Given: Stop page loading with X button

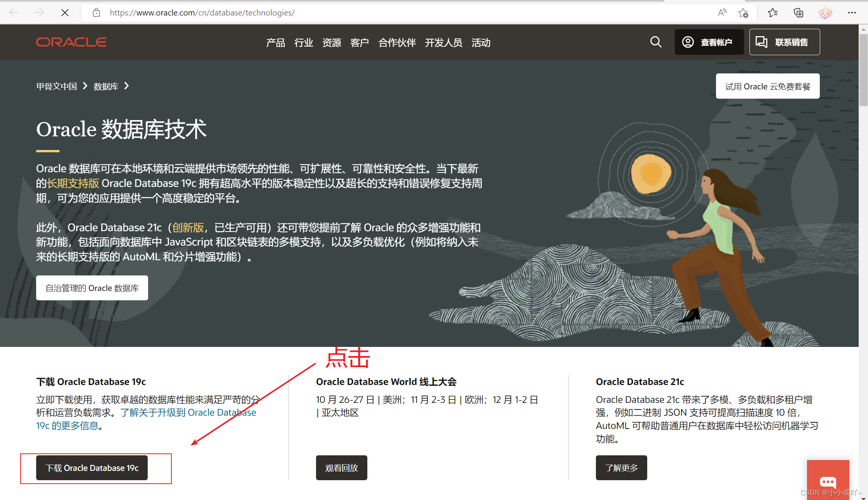Looking at the screenshot, I should 65,13.
